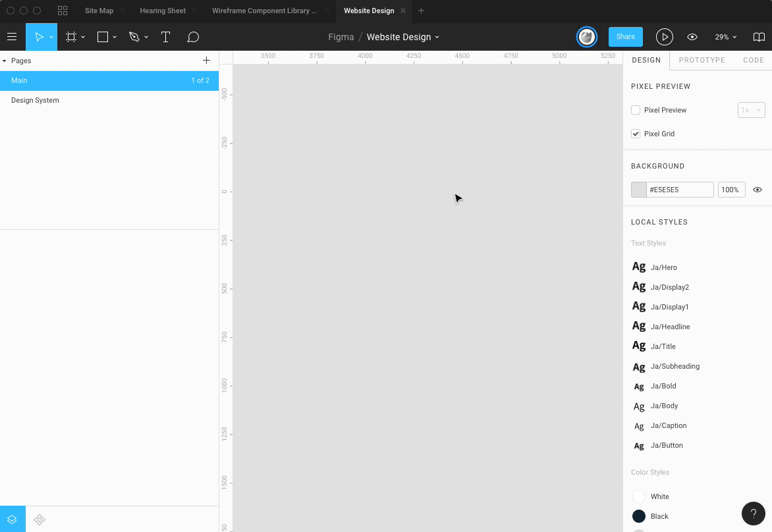Select the Move tool arrow
This screenshot has height=532, width=772.
point(39,37)
